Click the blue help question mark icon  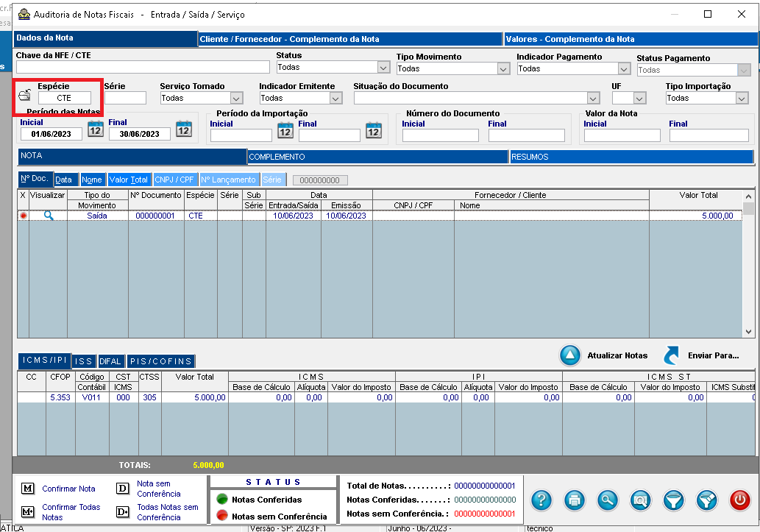541,500
